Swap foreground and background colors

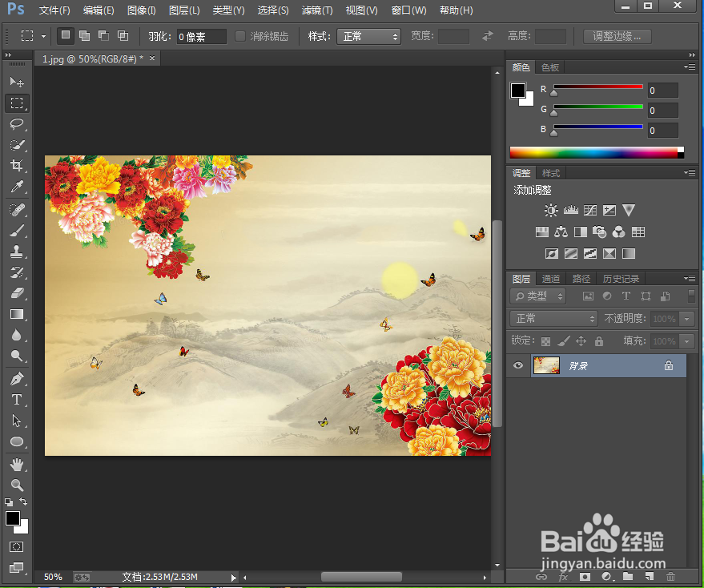coord(23,501)
